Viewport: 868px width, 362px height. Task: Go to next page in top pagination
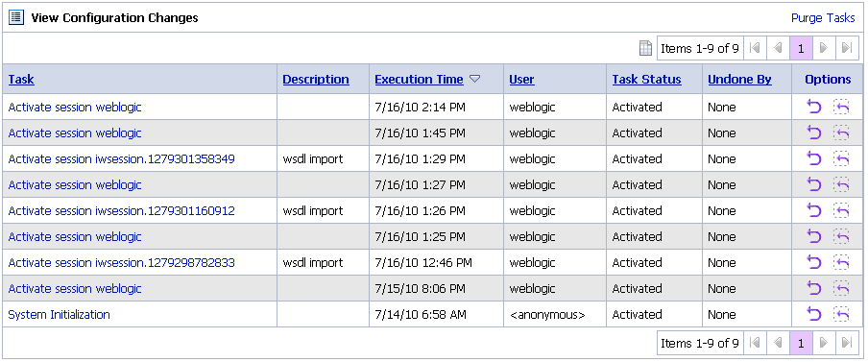point(824,48)
